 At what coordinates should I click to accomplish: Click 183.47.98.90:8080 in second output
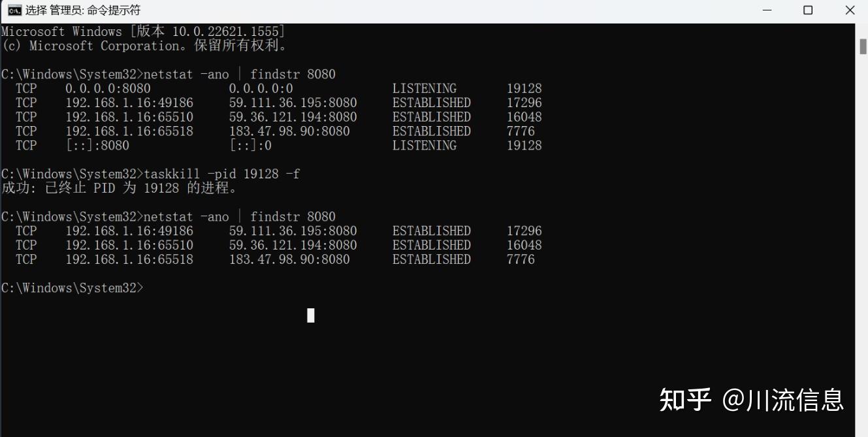289,259
